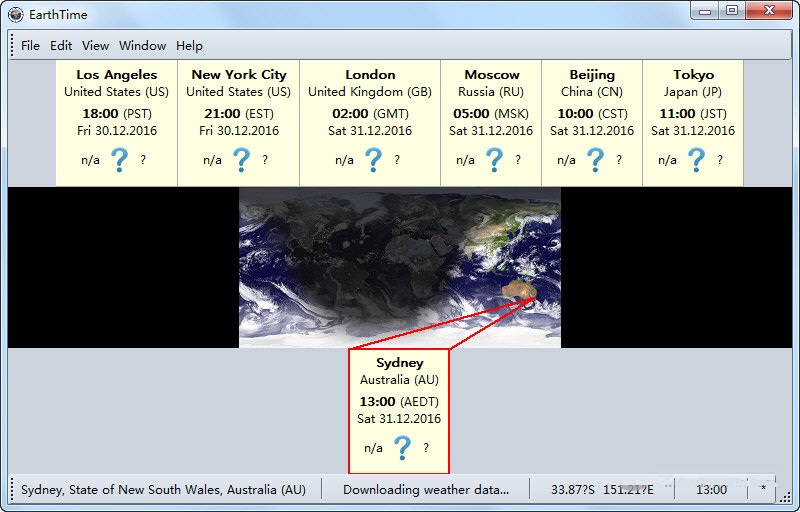
Task: Click Russia (RU) country label
Action: coord(491,92)
